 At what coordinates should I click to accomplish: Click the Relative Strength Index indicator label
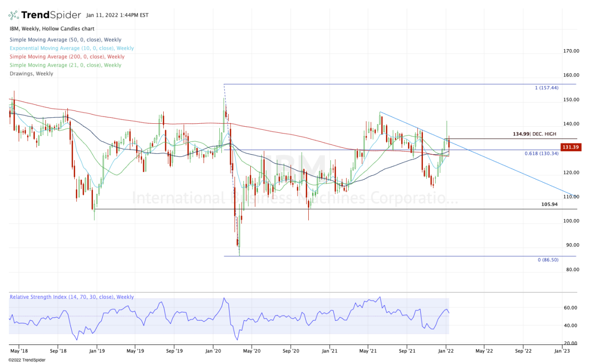tap(71, 297)
